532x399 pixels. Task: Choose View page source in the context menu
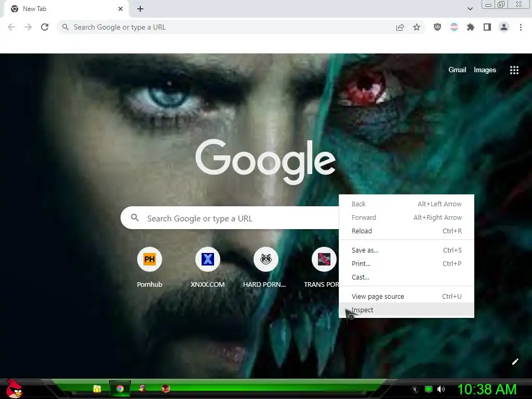(x=406, y=296)
